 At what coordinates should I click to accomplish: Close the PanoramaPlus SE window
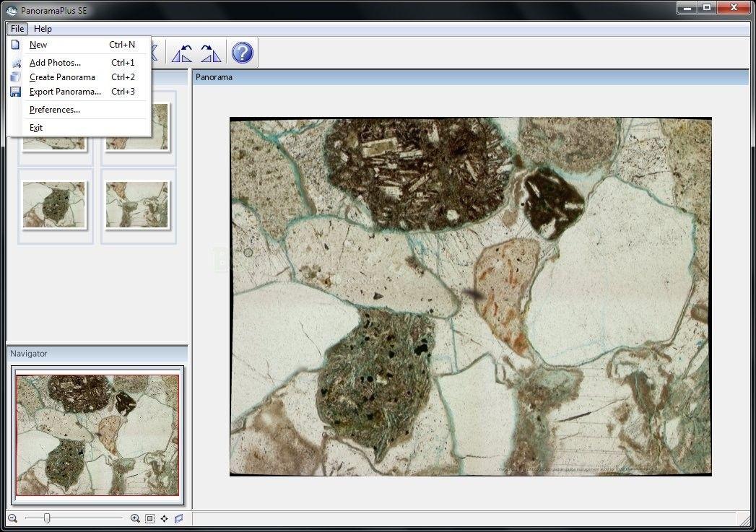734,8
